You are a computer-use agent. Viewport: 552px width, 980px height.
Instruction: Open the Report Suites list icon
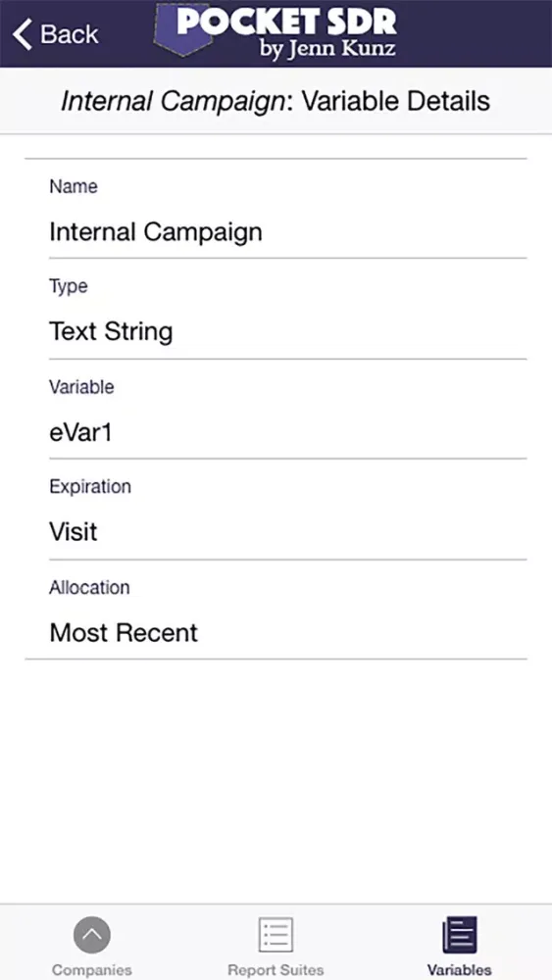pyautogui.click(x=276, y=935)
